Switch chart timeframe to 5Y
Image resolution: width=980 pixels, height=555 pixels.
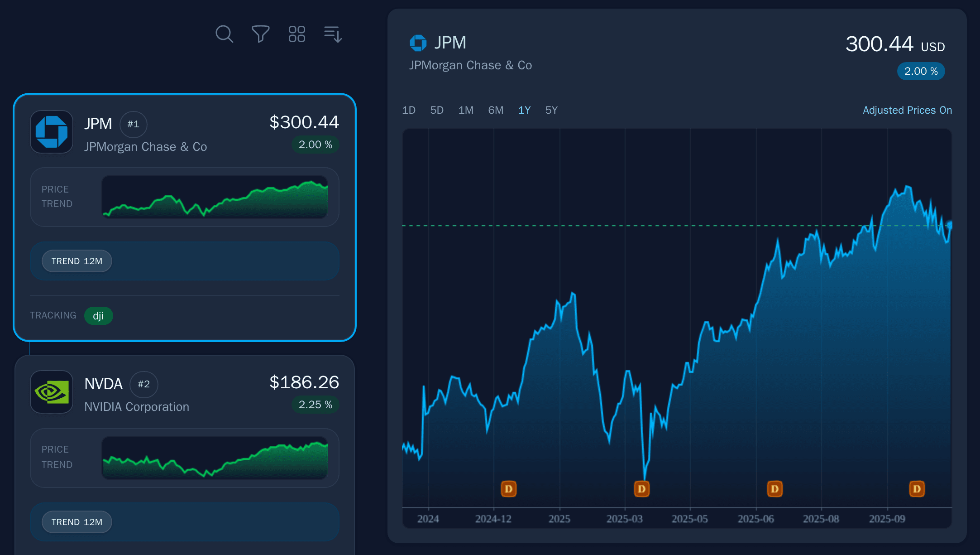pyautogui.click(x=551, y=110)
